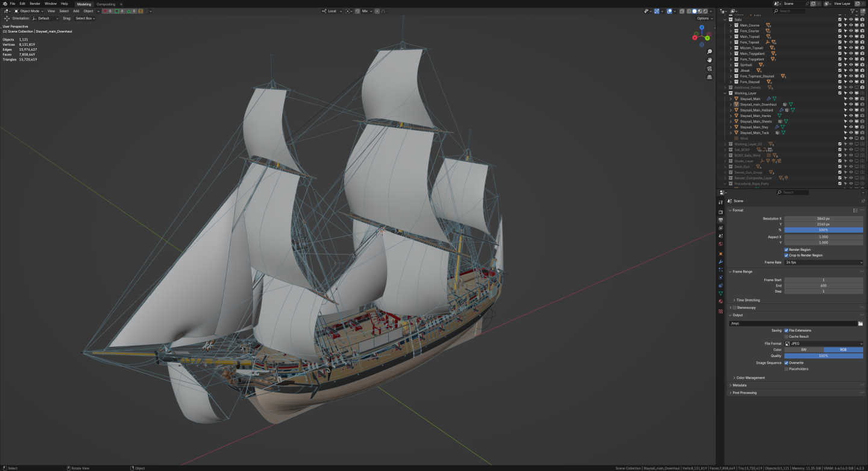The width and height of the screenshot is (868, 471).
Task: Open the Physics properties tab icon
Action: (720, 277)
